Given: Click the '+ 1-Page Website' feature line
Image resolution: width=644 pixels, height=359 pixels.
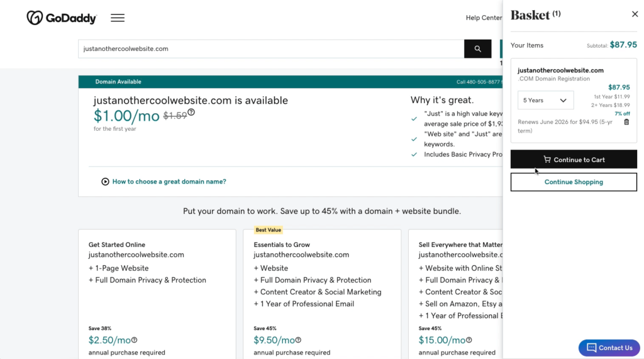Looking at the screenshot, I should pos(118,268).
